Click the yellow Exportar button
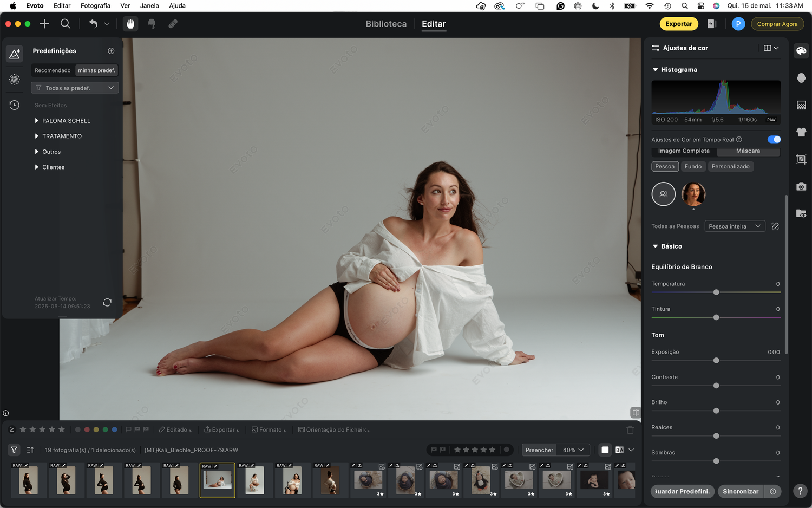 point(679,24)
